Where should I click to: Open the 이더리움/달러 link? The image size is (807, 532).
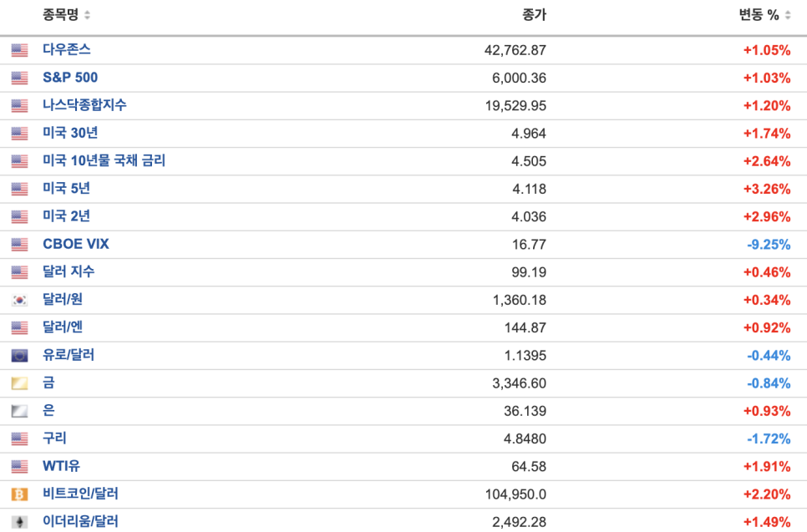80,522
